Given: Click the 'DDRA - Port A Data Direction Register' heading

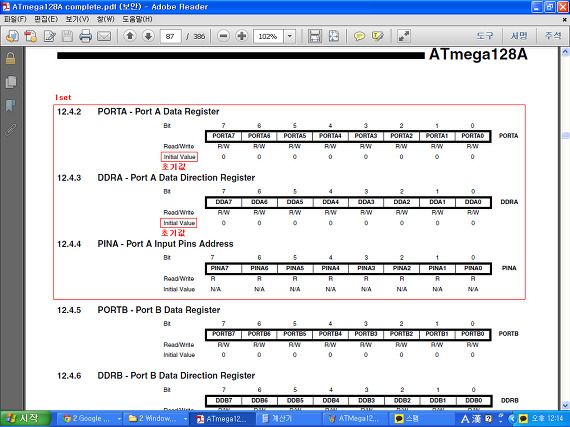Looking at the screenshot, I should tap(176, 178).
